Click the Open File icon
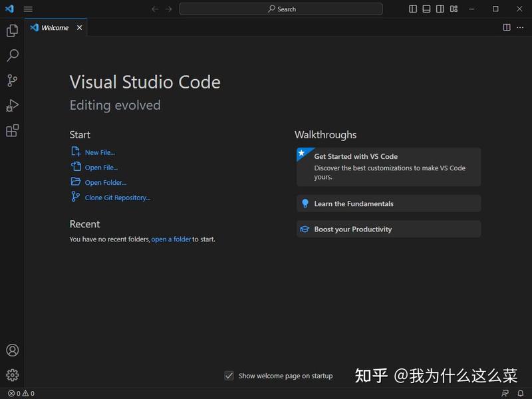The width and height of the screenshot is (532, 399). (76, 166)
